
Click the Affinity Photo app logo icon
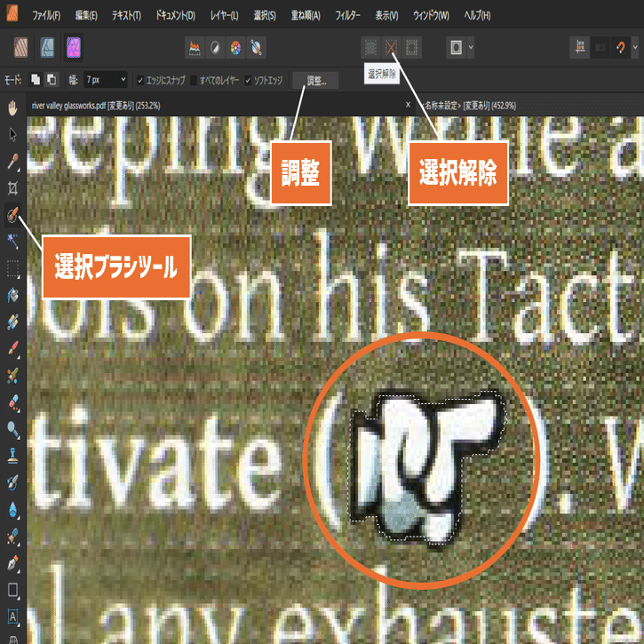12,13
